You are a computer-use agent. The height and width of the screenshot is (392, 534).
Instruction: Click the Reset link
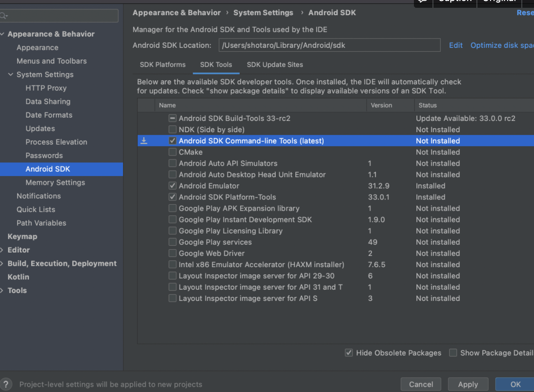[525, 13]
